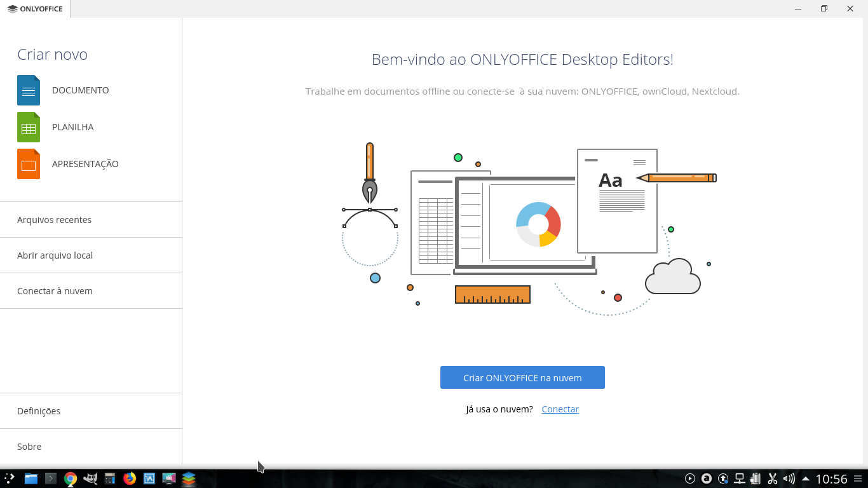Open the Sobre page
The width and height of the screenshot is (868, 488).
click(x=91, y=447)
